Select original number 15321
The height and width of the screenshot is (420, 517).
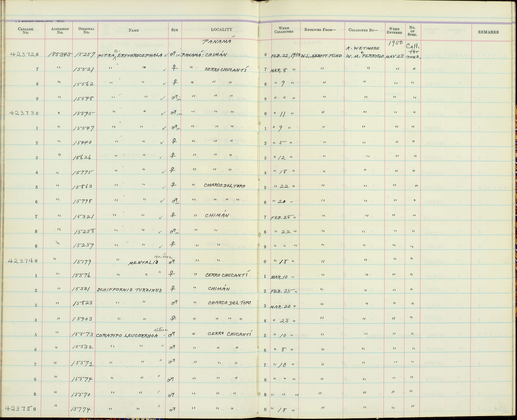click(83, 216)
